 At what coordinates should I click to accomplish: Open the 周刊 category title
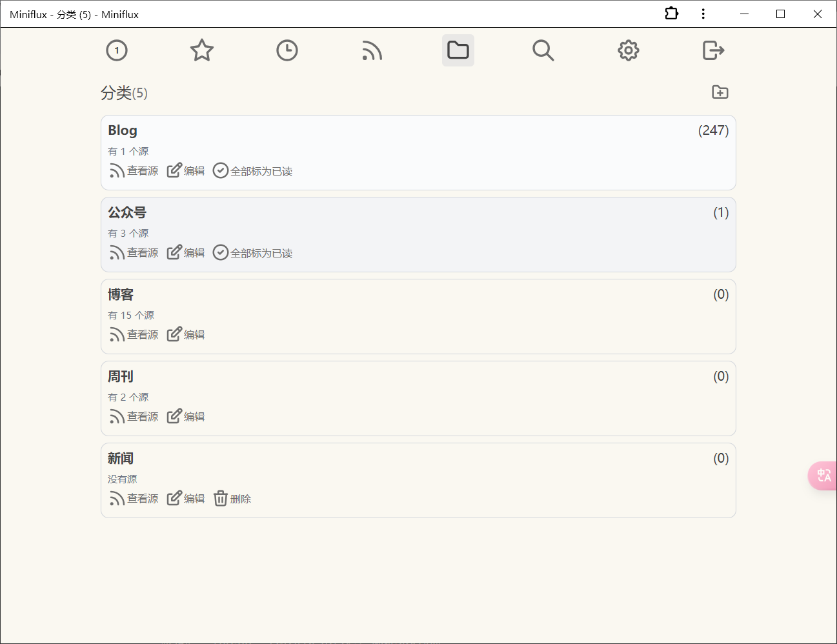[x=121, y=376]
